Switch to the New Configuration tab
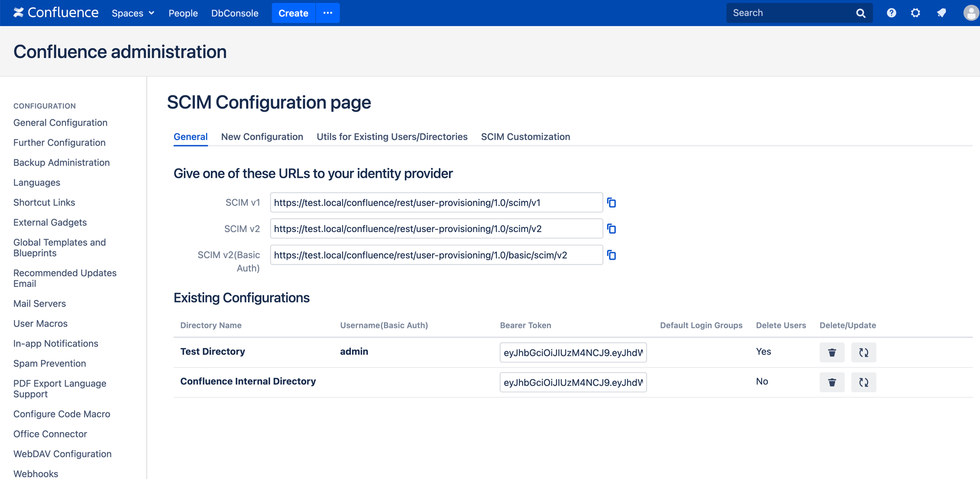Image resolution: width=980 pixels, height=479 pixels. (262, 137)
